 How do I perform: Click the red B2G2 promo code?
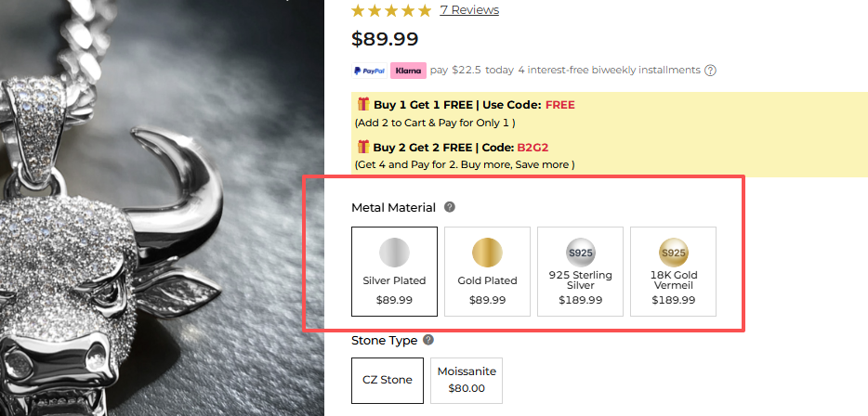(534, 147)
